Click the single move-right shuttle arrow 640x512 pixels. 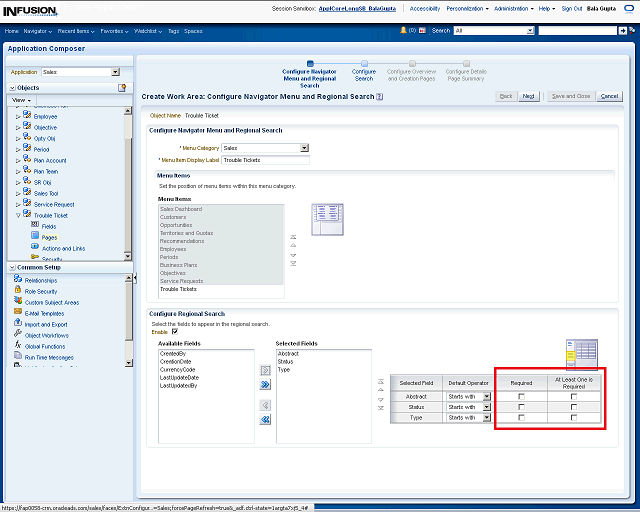pos(266,370)
